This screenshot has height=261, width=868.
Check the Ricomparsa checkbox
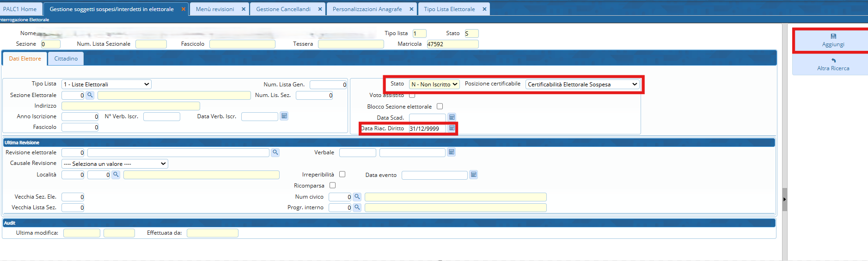tap(332, 185)
